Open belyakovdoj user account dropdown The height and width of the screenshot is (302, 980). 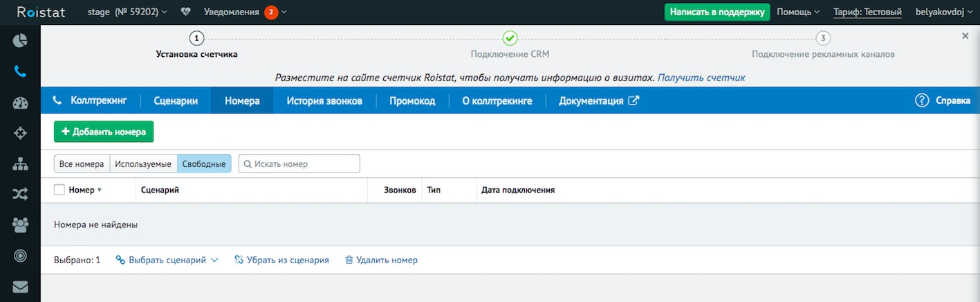pos(943,12)
